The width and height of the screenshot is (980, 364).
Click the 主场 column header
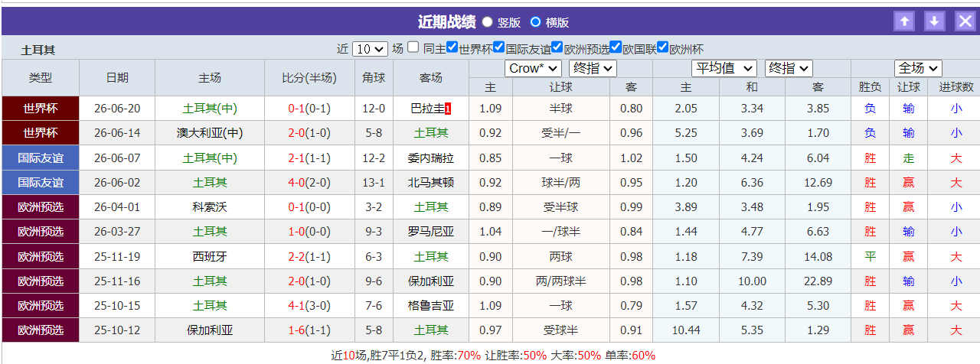(210, 78)
